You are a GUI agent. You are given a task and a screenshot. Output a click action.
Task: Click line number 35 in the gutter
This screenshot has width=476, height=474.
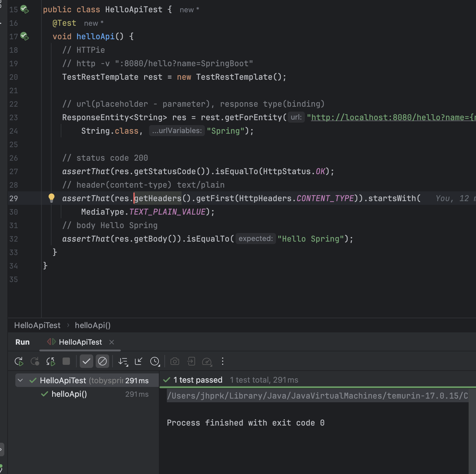pyautogui.click(x=13, y=279)
